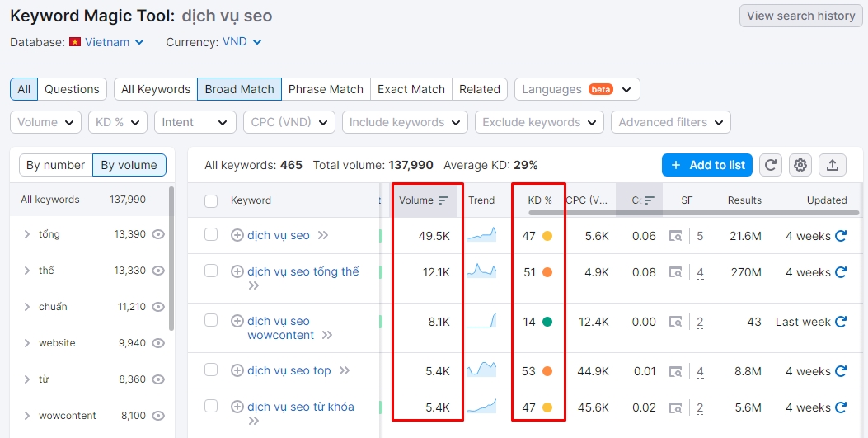View SERP icon for 'dịch vụ seo tổng thể' row
The width and height of the screenshot is (868, 438).
(675, 272)
